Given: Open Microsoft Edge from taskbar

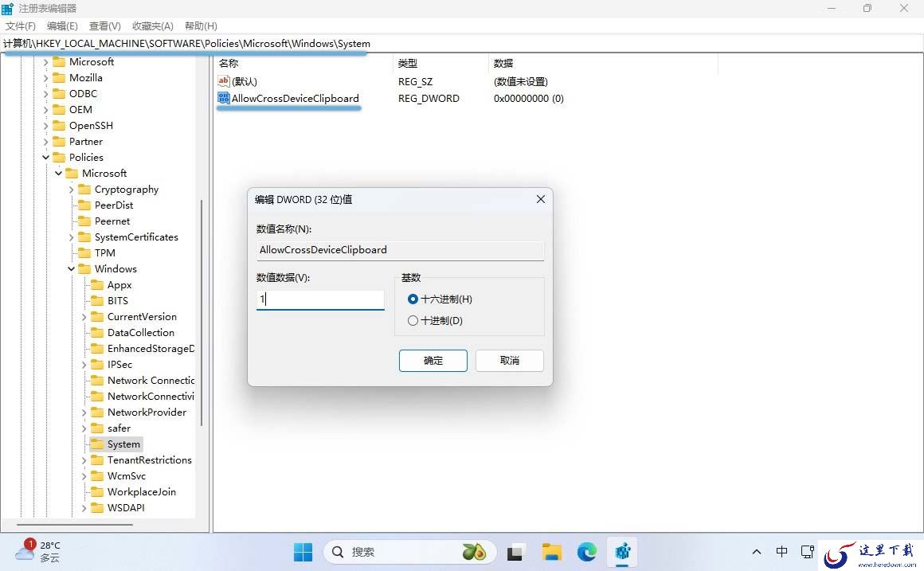Looking at the screenshot, I should pos(587,552).
